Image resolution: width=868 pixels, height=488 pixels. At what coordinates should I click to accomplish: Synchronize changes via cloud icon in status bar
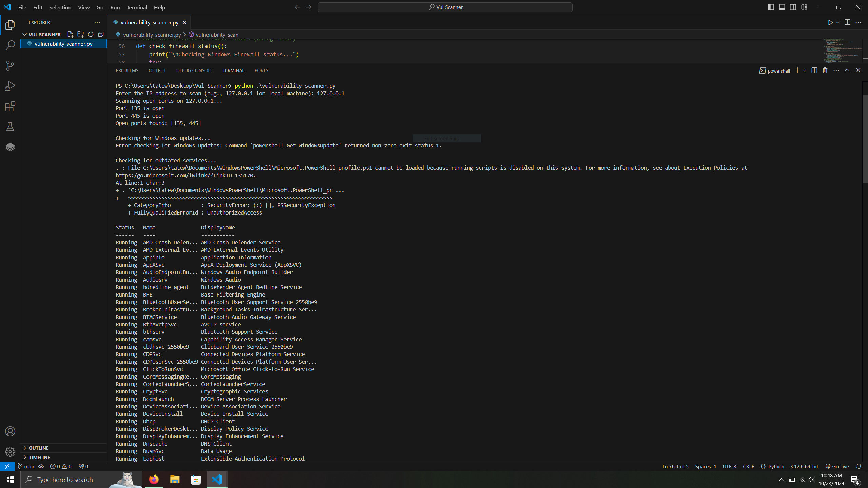coord(41,466)
